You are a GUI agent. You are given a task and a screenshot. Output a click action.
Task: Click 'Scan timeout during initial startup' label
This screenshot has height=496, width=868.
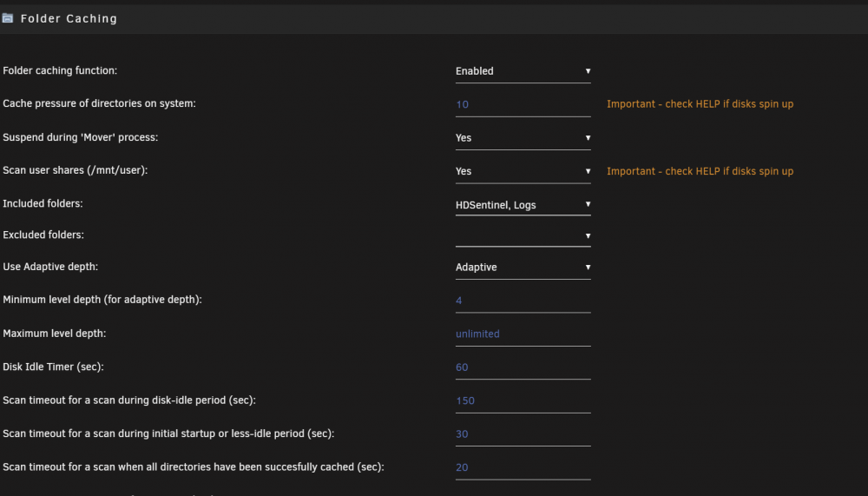pos(168,433)
